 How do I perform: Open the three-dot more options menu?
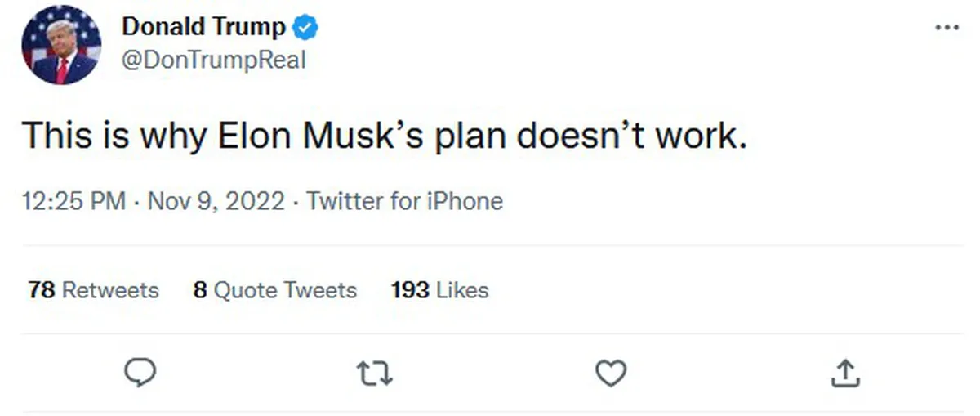click(947, 28)
